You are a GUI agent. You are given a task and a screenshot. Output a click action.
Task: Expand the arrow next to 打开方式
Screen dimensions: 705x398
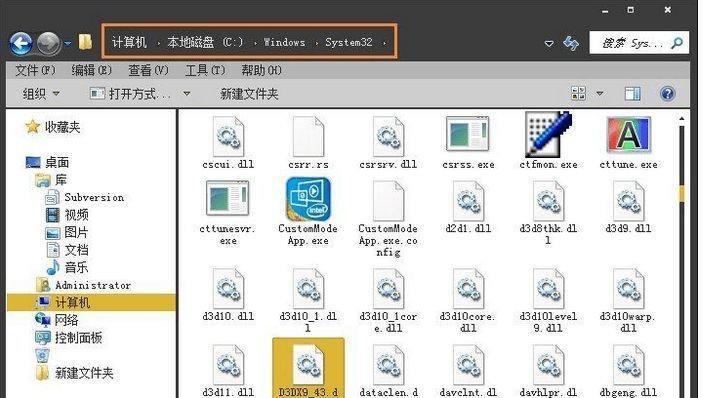(x=186, y=94)
